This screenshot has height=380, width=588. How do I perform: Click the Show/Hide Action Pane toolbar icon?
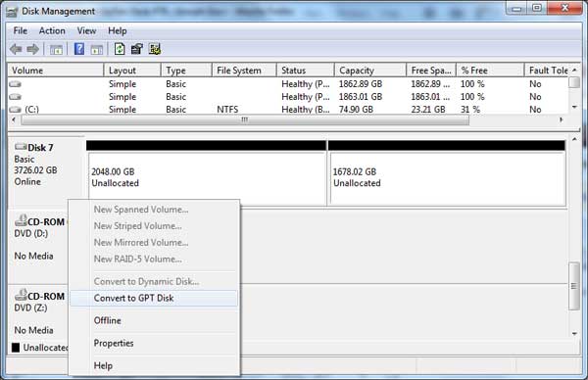point(97,49)
